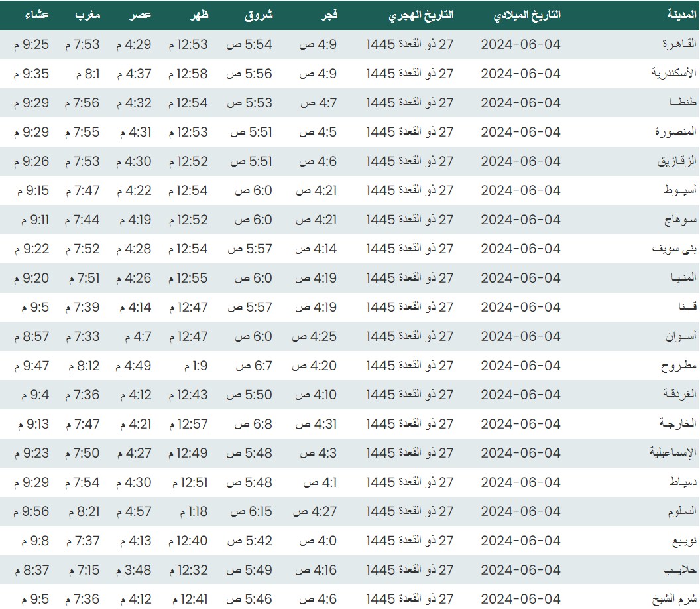Select the فجر column header
700x609 pixels.
(330, 15)
